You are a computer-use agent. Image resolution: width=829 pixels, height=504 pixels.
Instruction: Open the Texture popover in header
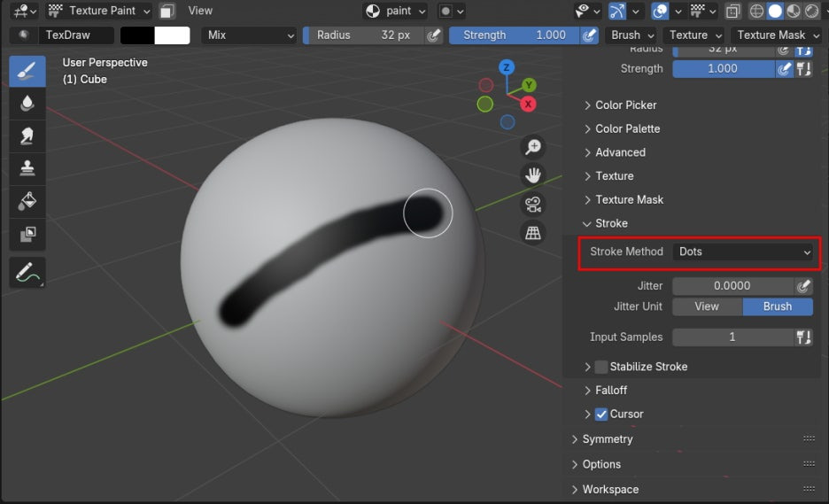(694, 35)
